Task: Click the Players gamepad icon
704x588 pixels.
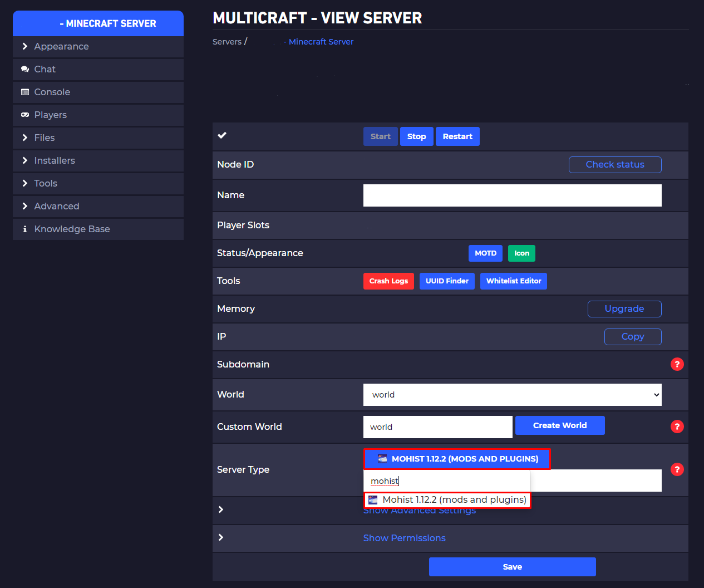Action: coord(25,115)
